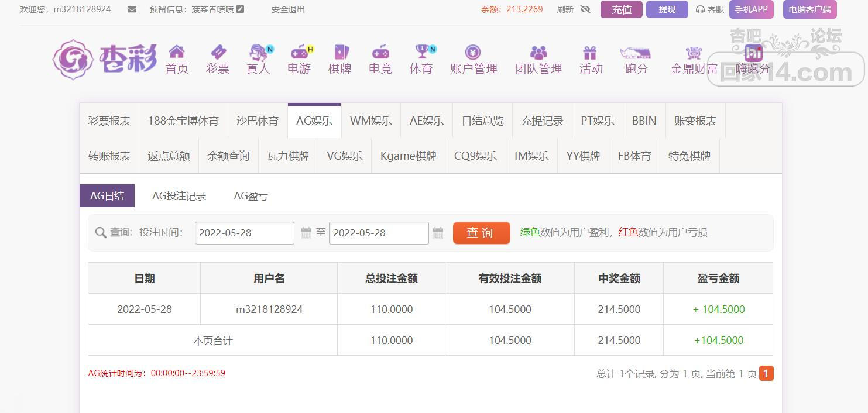Open 电游 gamepad icon
Image resolution: width=868 pixels, height=413 pixels.
click(x=299, y=52)
